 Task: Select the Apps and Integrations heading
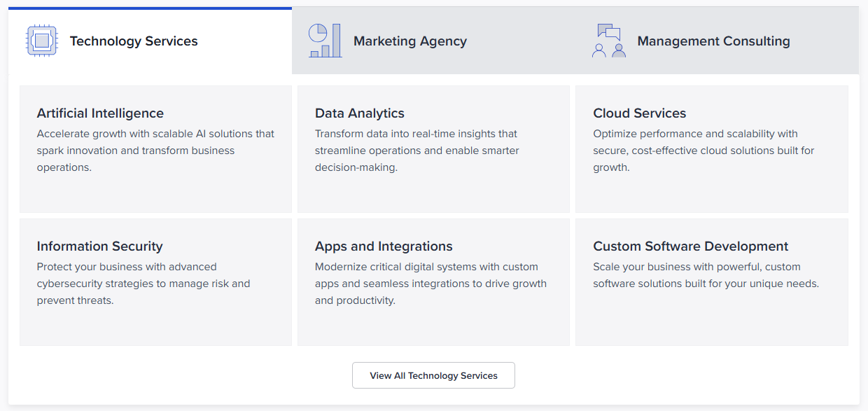pyautogui.click(x=384, y=246)
